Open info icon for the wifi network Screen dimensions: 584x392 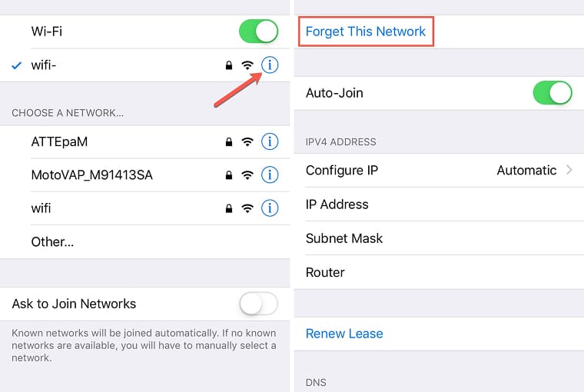click(x=270, y=208)
